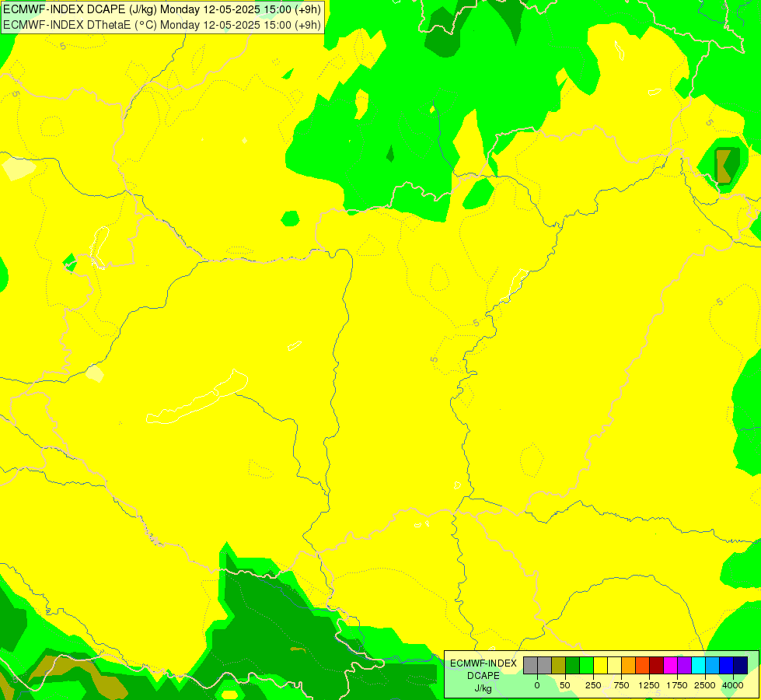
Task: Pick the medium blue legend swatch
Action: (727, 666)
